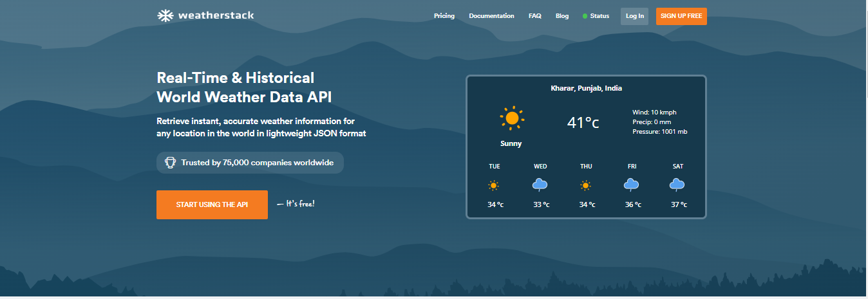Click Friday's 36 °c temperature
Image resolution: width=868 pixels, height=299 pixels.
tap(633, 204)
